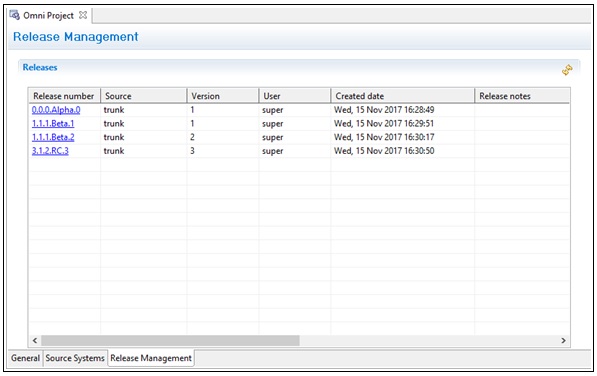The height and width of the screenshot is (376, 597).
Task: Open release 3.1.2.RC.3 link
Action: pos(50,151)
